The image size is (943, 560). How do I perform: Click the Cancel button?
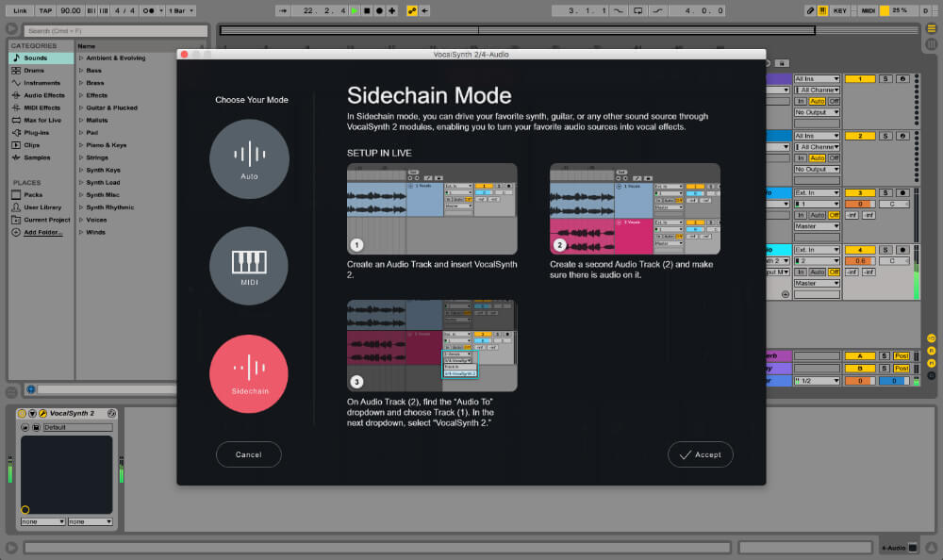248,454
